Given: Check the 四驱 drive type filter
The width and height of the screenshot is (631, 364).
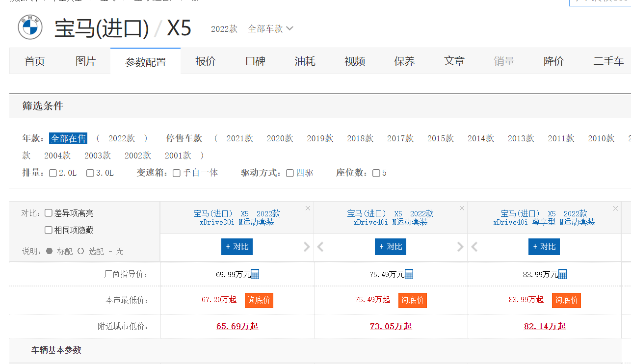Looking at the screenshot, I should coord(289,173).
